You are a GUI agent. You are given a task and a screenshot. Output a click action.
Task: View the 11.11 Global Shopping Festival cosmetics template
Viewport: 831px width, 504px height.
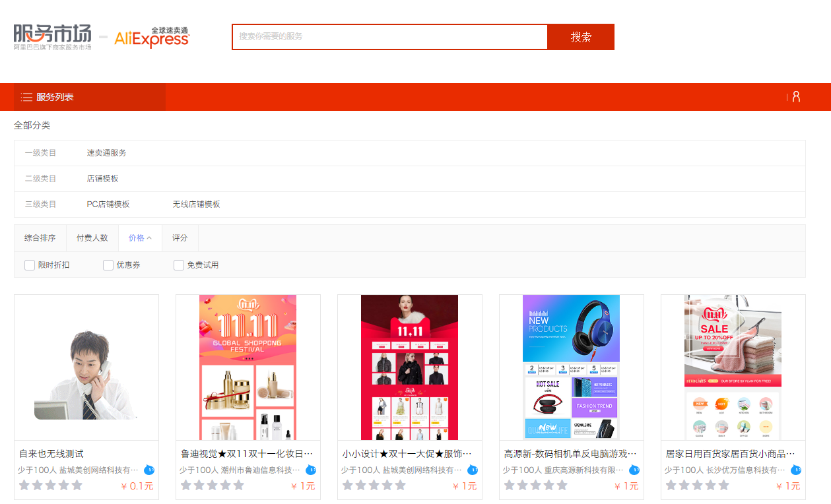point(248,367)
